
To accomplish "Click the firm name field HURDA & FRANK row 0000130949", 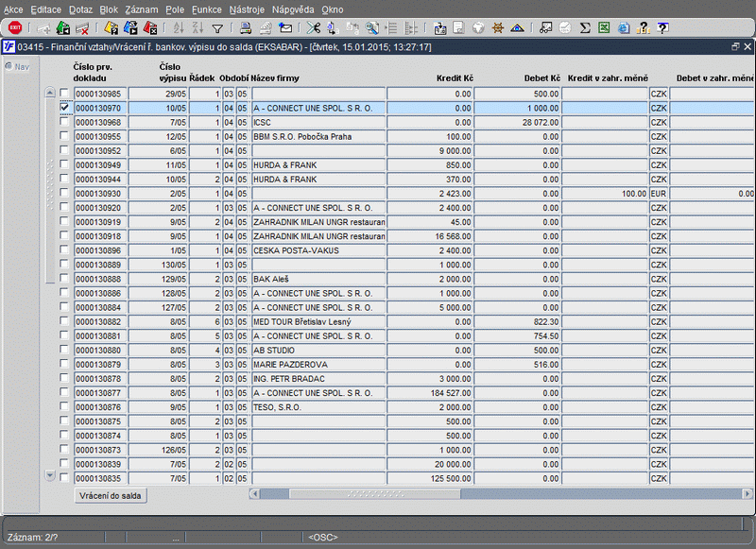I will pyautogui.click(x=318, y=165).
